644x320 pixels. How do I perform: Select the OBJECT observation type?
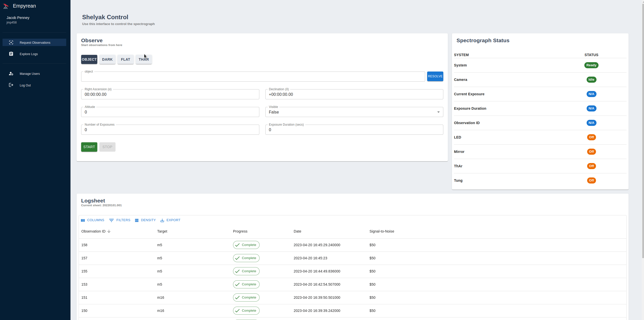tap(89, 59)
